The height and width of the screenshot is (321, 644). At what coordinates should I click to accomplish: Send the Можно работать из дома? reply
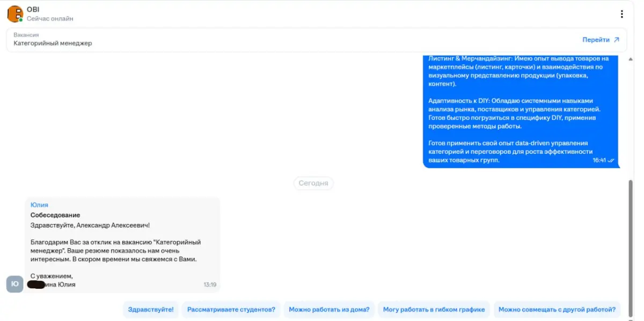(x=329, y=309)
